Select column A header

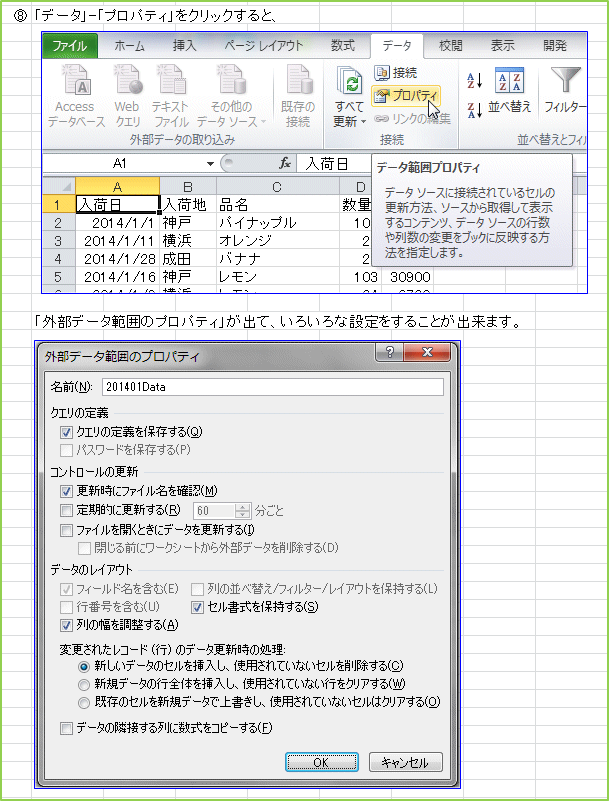click(x=118, y=186)
